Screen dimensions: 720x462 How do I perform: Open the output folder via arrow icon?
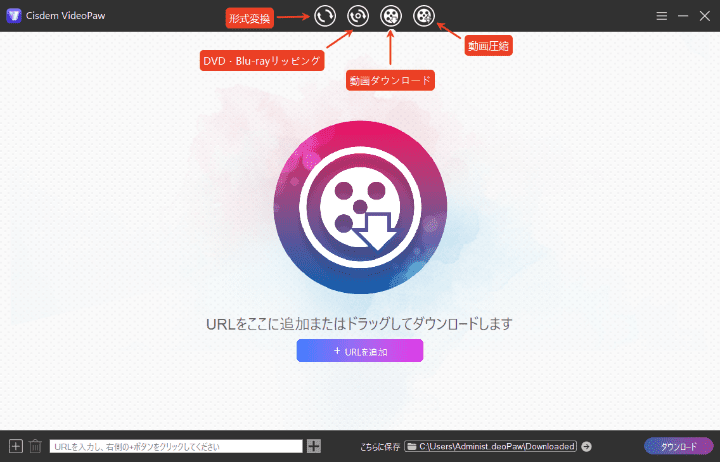tap(586, 446)
